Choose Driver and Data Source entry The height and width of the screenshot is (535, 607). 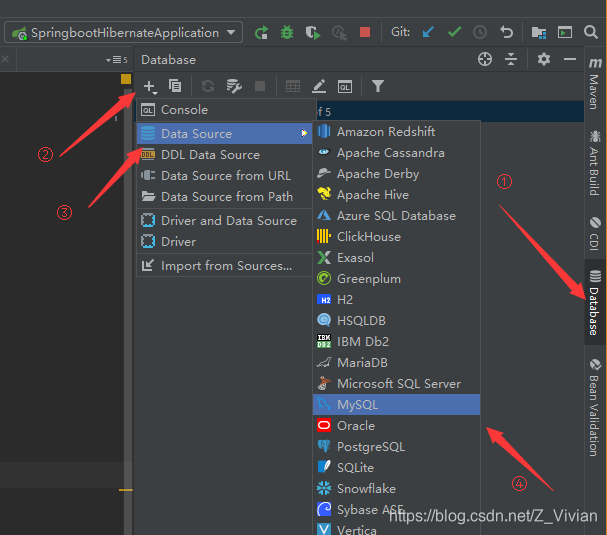[225, 221]
